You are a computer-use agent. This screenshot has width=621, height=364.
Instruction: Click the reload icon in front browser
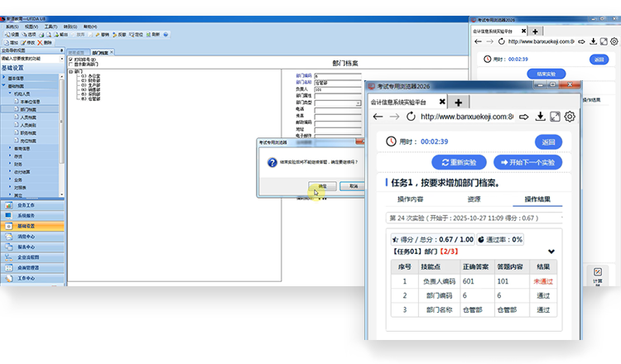coord(409,117)
